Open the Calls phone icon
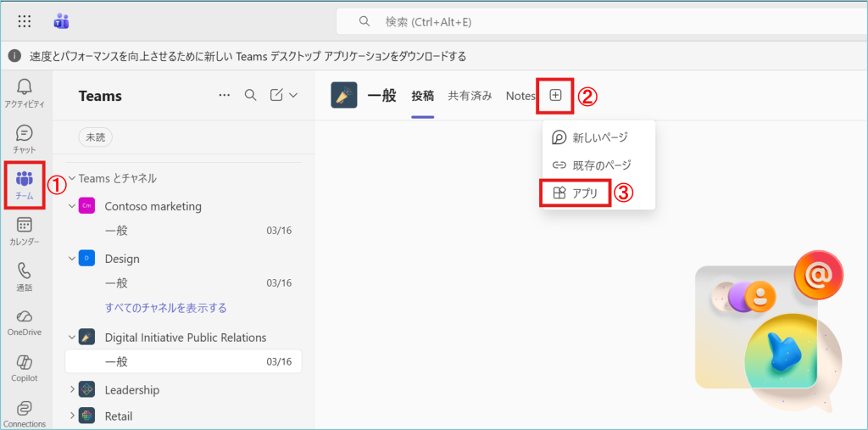Screen dimensions: 868x430 click(x=25, y=271)
